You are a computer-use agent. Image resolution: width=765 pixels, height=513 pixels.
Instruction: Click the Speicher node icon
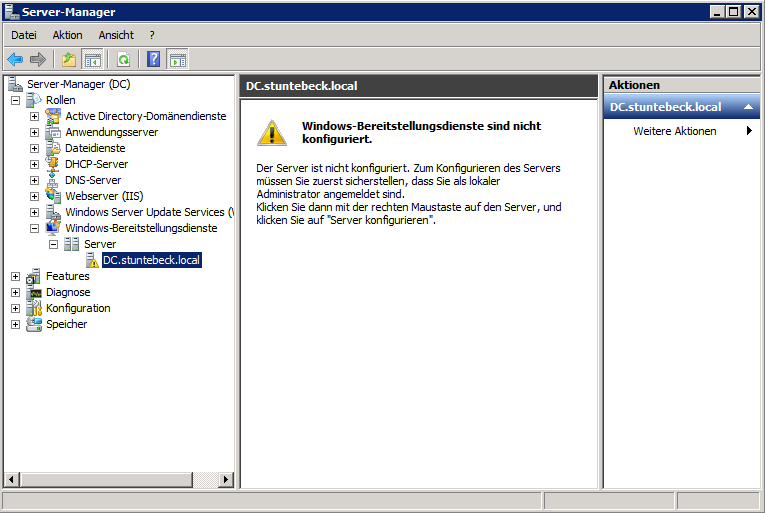click(x=34, y=324)
